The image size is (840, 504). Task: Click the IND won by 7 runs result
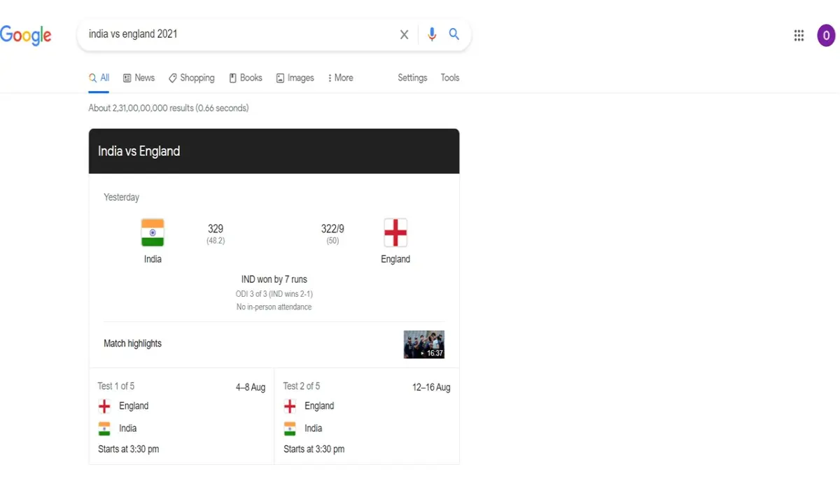pos(274,279)
